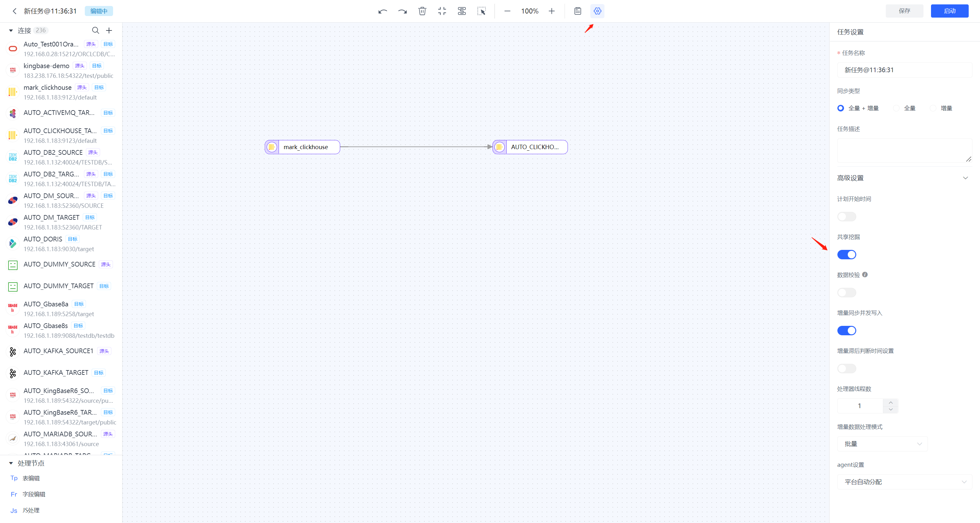Activate the box selection cursor tool
The width and height of the screenshot is (980, 523).
(x=481, y=11)
